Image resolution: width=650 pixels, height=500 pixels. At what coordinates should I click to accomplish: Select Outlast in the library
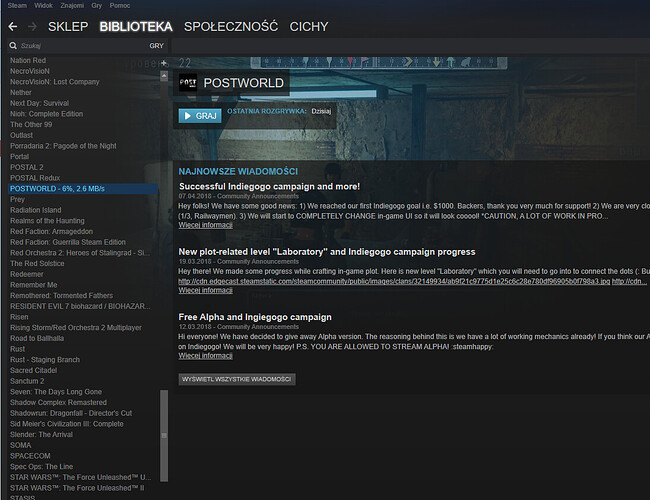[22, 135]
